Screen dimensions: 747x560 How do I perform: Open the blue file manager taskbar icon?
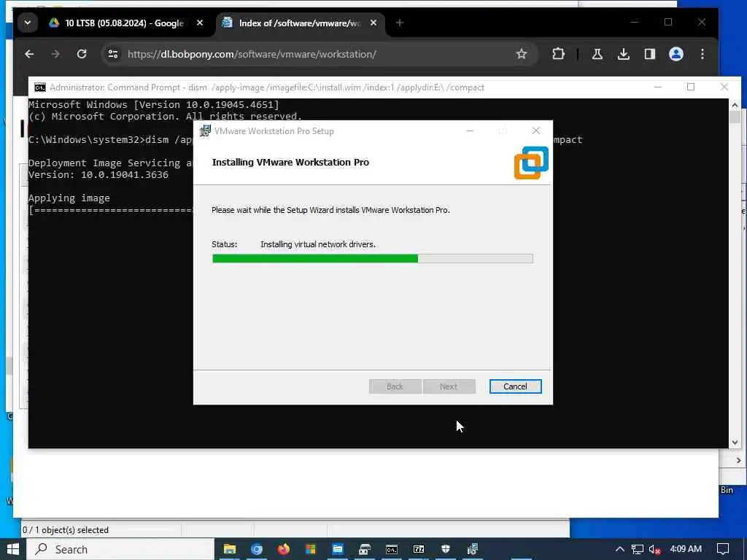click(338, 549)
